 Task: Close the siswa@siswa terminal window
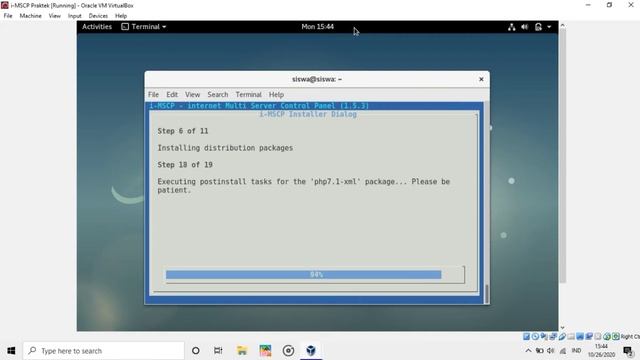[x=481, y=79]
